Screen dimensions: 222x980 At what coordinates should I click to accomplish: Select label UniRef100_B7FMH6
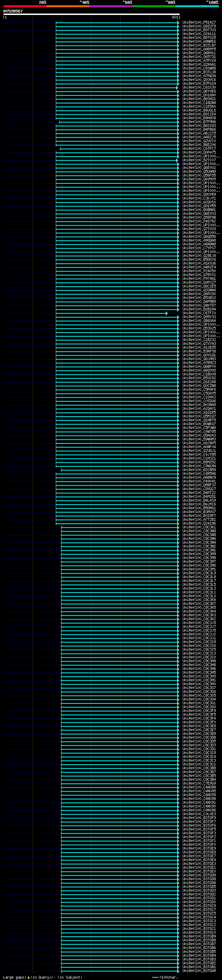pos(199,122)
